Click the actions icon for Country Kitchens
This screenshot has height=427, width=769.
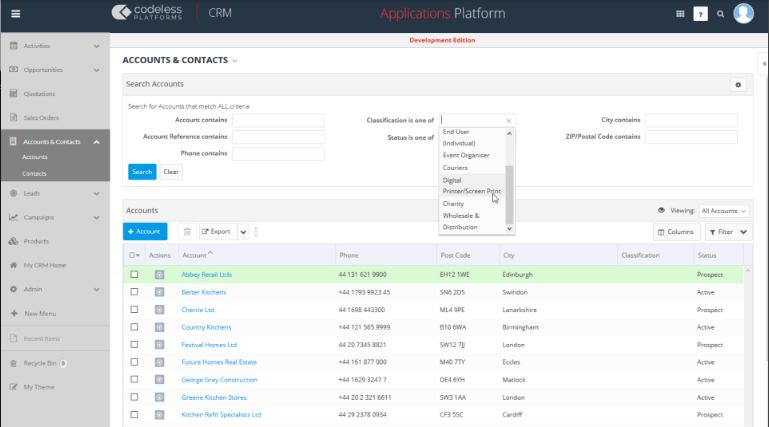(x=159, y=327)
